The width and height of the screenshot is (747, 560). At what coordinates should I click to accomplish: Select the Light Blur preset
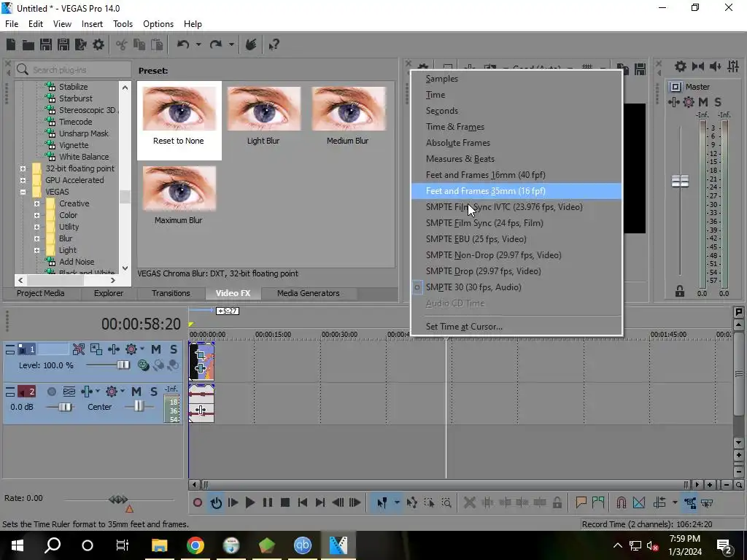[x=263, y=117]
